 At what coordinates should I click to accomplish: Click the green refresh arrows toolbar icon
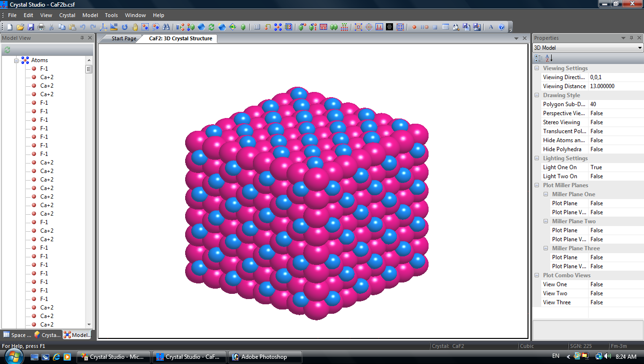[x=211, y=27]
